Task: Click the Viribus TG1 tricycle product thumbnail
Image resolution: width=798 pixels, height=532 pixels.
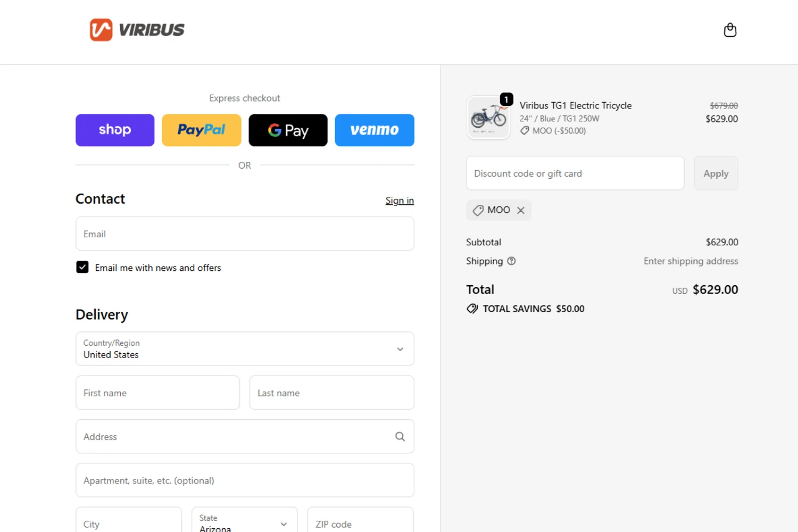Action: (488, 118)
